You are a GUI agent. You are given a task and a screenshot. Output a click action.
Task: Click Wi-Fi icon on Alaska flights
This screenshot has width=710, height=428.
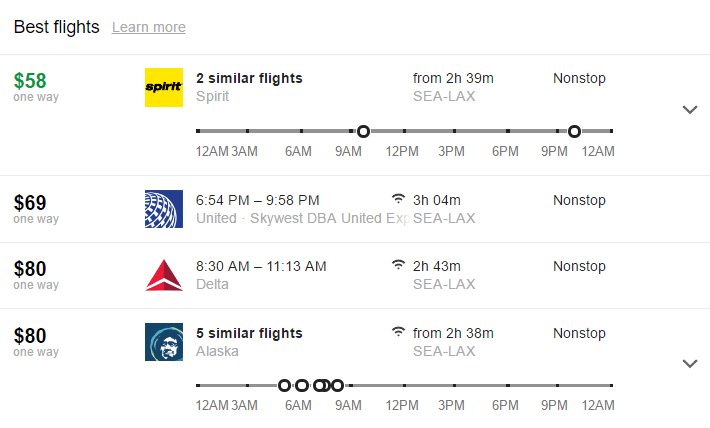399,333
